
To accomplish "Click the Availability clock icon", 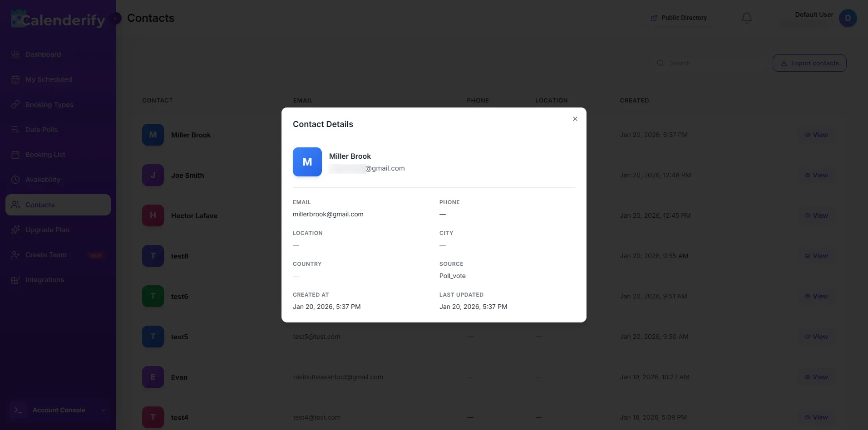I will pyautogui.click(x=15, y=180).
